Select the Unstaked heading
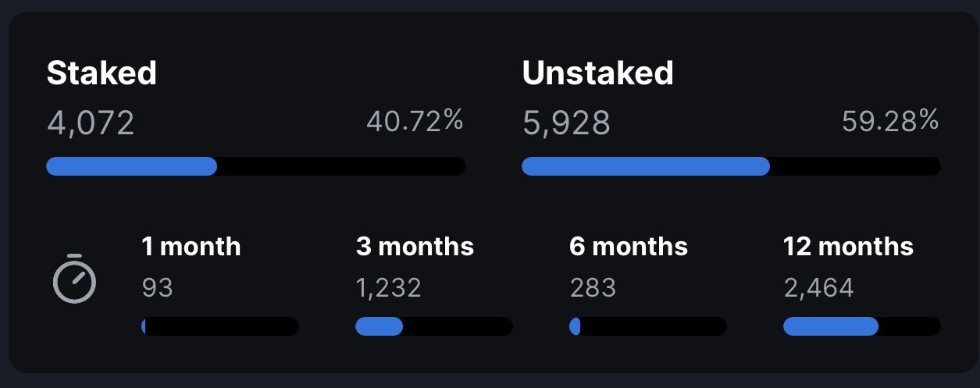The image size is (980, 388). tap(597, 73)
